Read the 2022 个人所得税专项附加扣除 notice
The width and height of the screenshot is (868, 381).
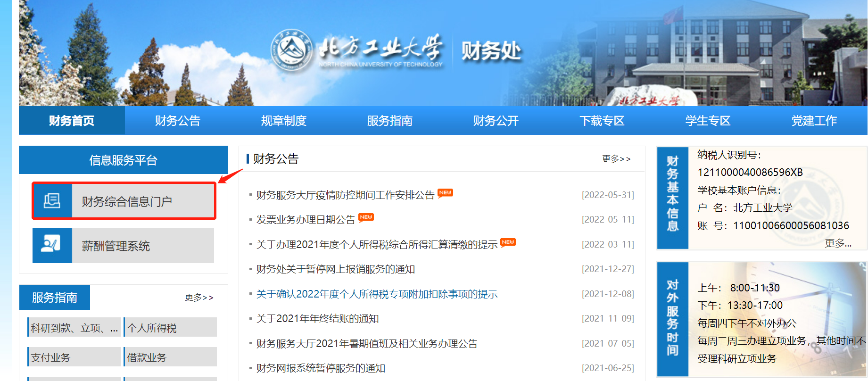[x=377, y=294]
